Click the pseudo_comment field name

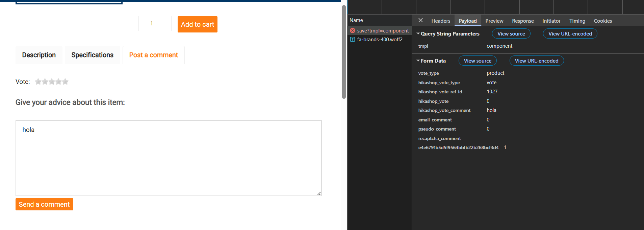tap(437, 129)
